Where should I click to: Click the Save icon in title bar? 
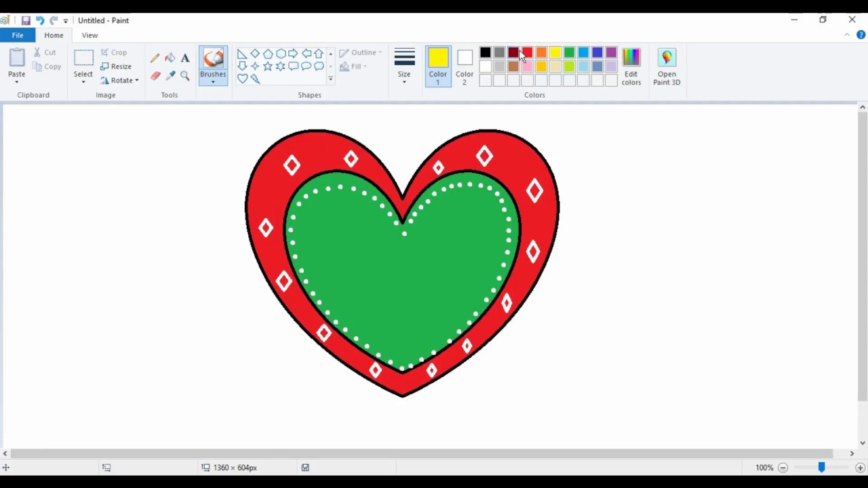tap(26, 20)
